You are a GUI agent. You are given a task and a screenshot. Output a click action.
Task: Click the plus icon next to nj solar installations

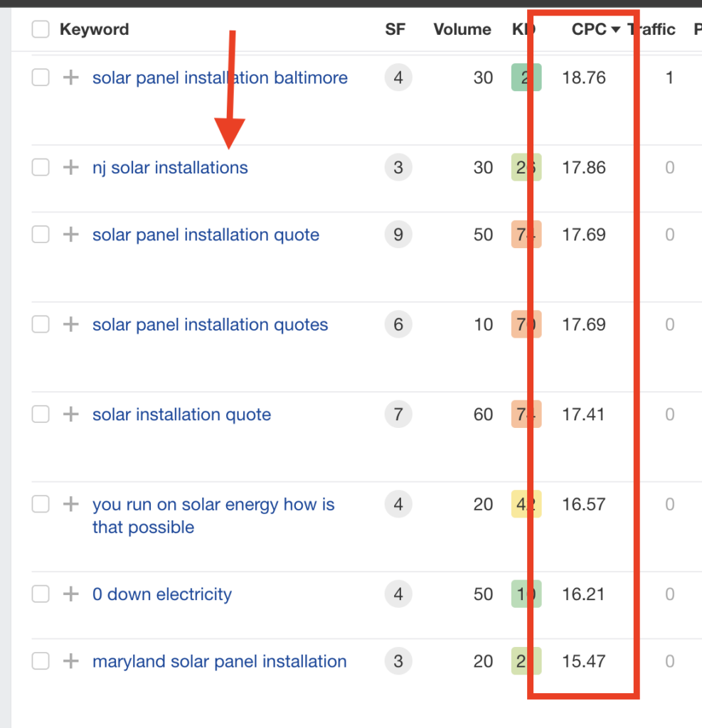pos(70,167)
